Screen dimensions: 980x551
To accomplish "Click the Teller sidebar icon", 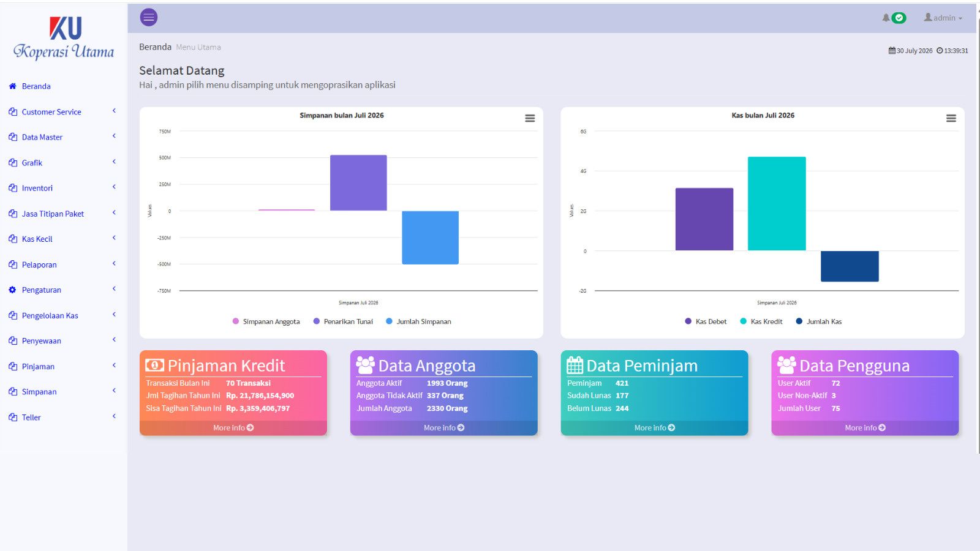I will (x=12, y=418).
